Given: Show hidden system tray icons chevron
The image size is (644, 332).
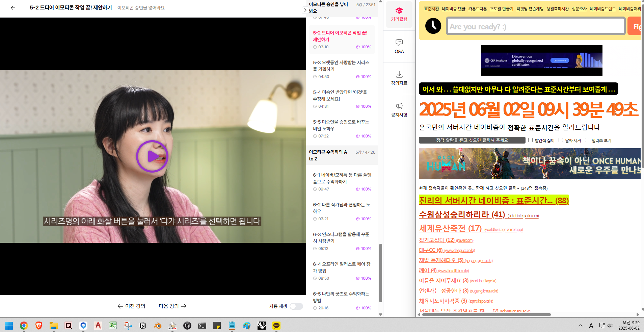Looking at the screenshot, I should tap(581, 326).
